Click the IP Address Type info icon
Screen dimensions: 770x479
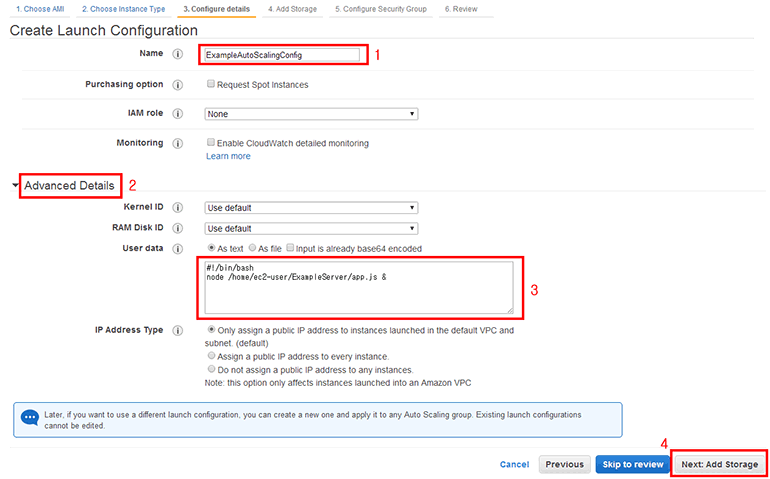(x=177, y=329)
